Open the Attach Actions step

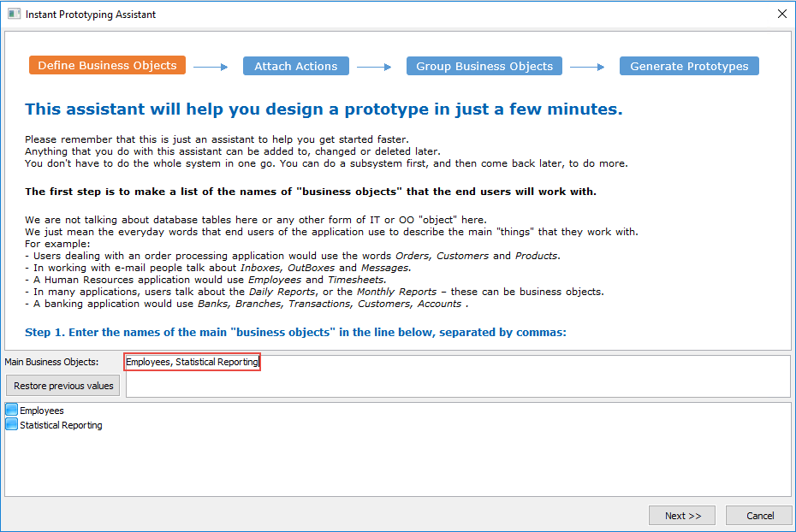click(296, 66)
